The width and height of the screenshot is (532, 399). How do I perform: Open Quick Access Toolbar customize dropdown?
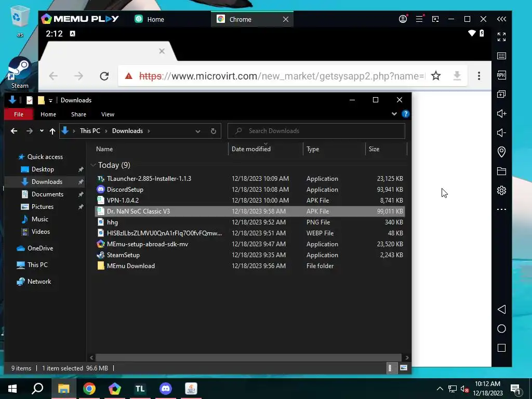pos(50,100)
